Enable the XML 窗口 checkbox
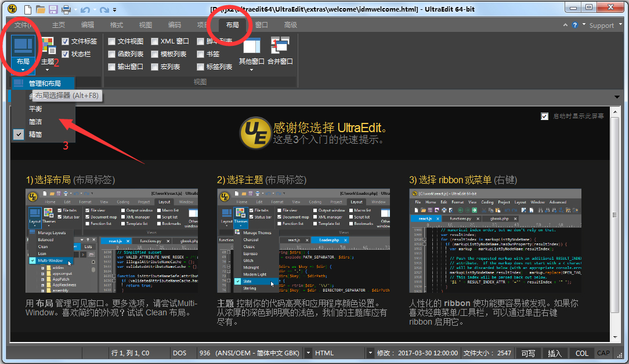Screen dimensions: 629x364 point(154,41)
